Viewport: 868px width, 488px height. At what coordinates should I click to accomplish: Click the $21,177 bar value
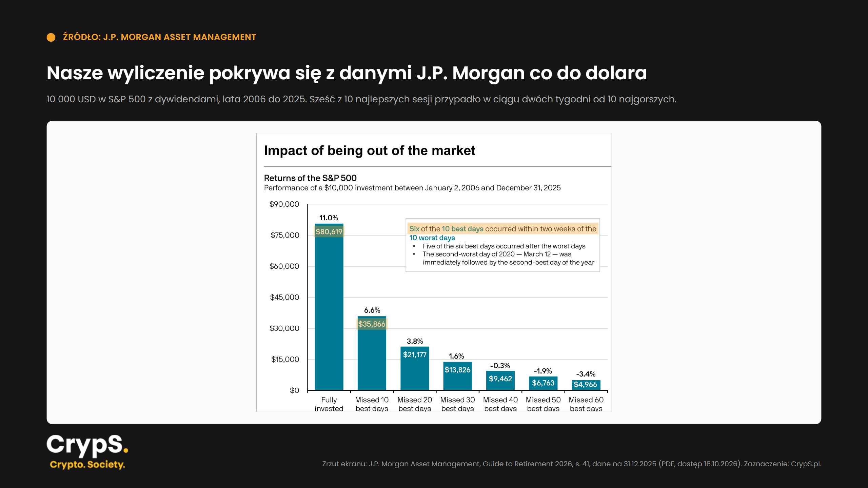coord(415,354)
